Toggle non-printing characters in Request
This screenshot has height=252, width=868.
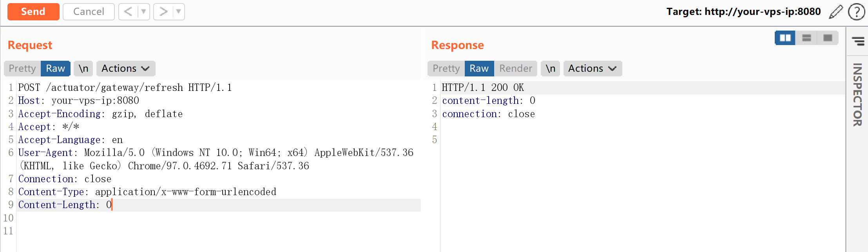pos(83,69)
